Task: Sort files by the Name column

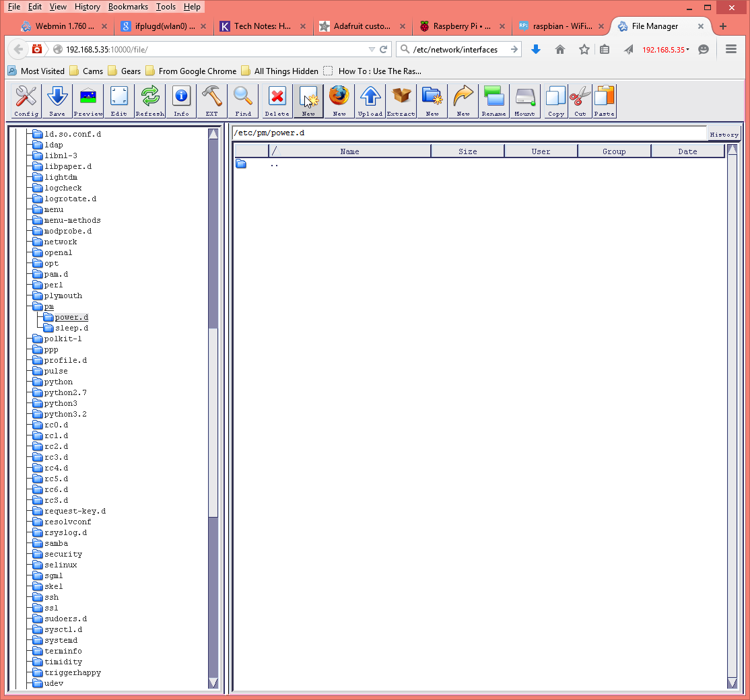Action: pyautogui.click(x=349, y=151)
